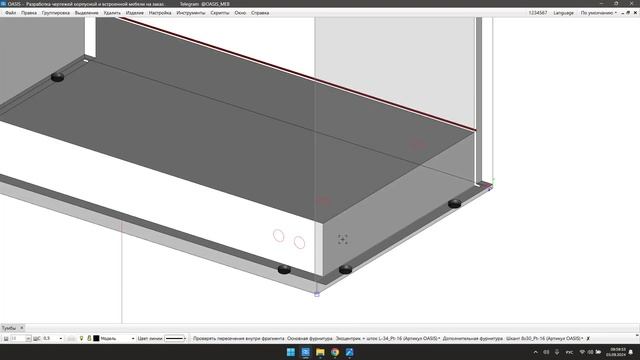
Task: Select the front-right furniture foot in the model
Action: click(345, 269)
